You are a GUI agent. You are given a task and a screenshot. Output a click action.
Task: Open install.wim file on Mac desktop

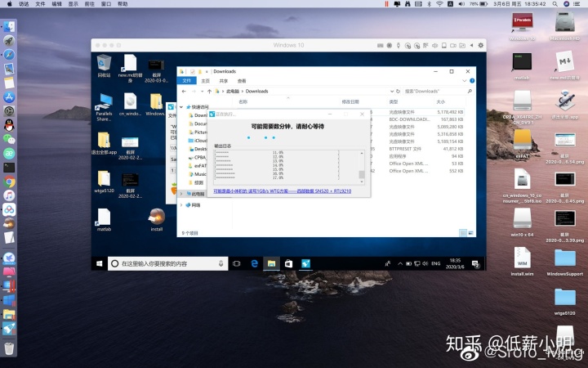tap(522, 262)
